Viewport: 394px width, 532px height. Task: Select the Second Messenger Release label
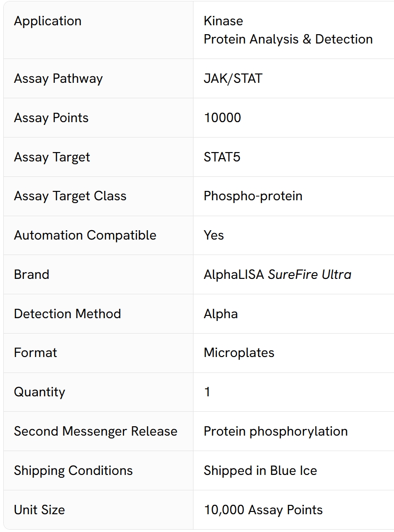coord(95,431)
